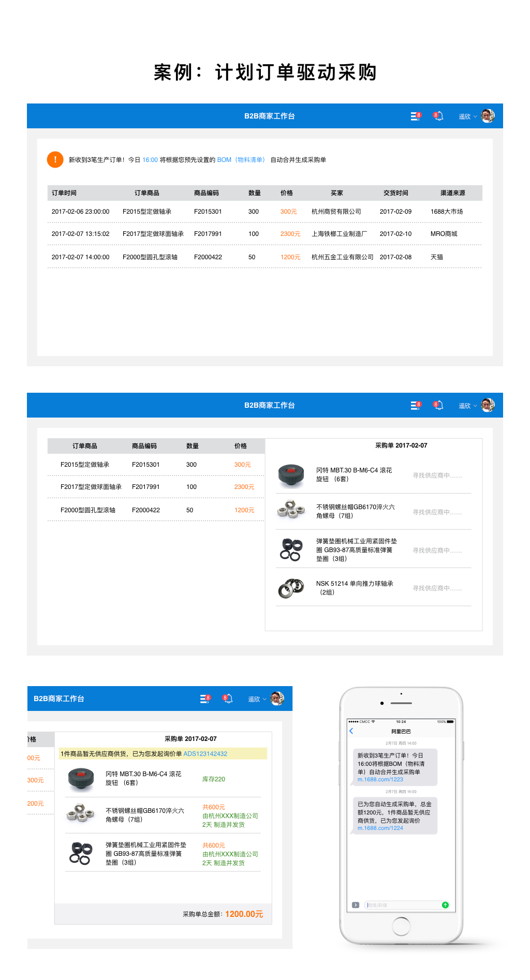Click 由杭州XXX制造公司 supplier under hex nuts item
This screenshot has height=980, width=530.
(x=230, y=816)
